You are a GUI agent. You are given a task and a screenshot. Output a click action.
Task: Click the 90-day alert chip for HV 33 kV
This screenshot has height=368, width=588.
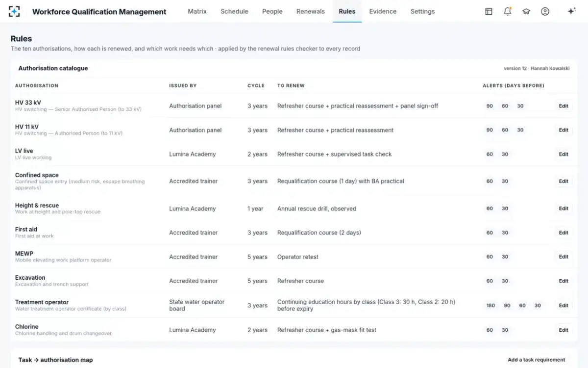click(490, 106)
